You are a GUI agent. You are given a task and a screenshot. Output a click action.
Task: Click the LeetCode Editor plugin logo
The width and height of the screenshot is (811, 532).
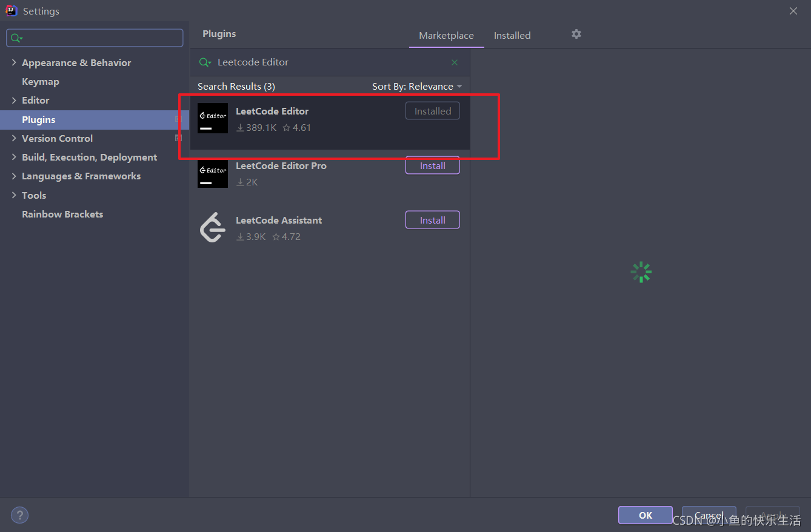(x=213, y=118)
